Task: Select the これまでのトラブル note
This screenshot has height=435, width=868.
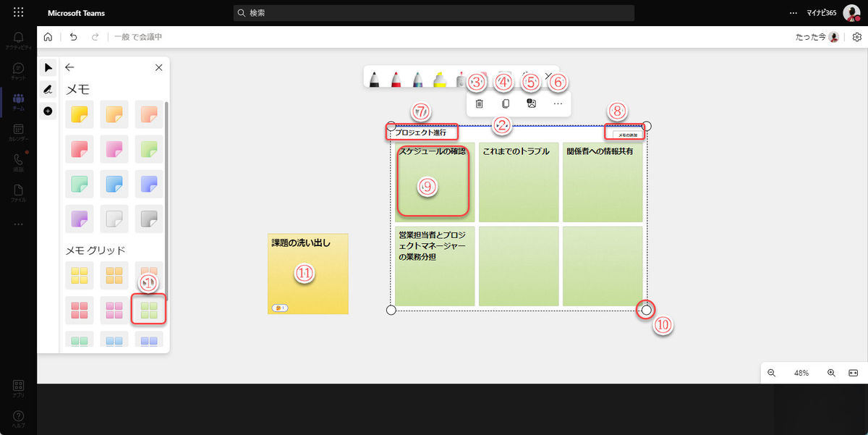Action: click(x=519, y=182)
